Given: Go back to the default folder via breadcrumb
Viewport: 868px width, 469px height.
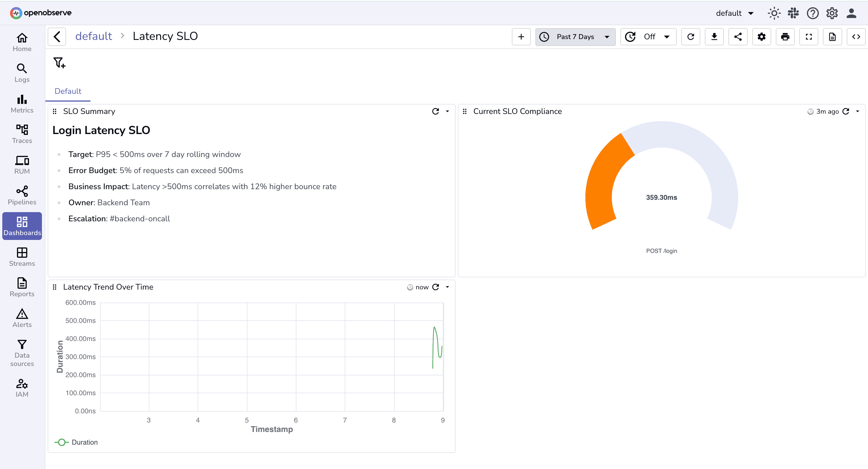Looking at the screenshot, I should 94,36.
